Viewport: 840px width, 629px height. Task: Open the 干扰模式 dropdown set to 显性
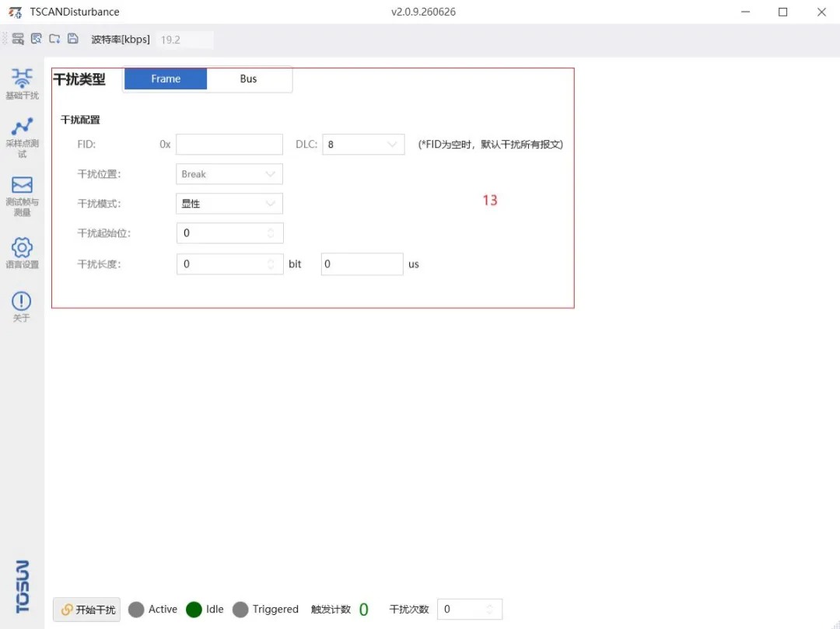(229, 204)
